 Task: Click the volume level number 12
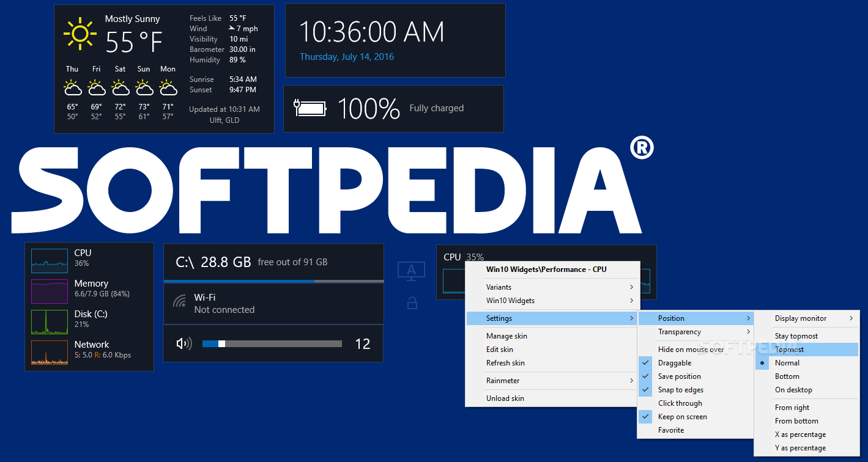(x=363, y=344)
